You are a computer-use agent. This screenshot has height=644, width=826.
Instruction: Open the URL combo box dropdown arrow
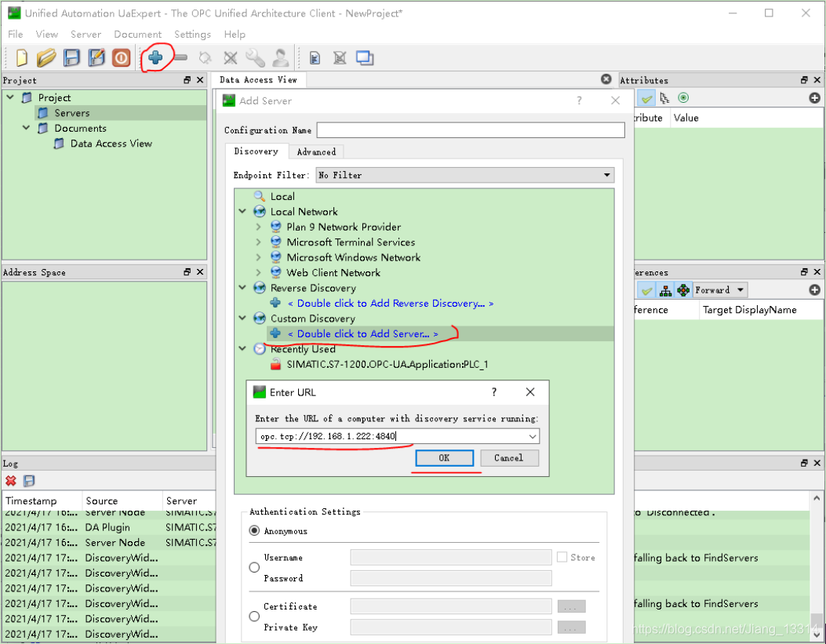point(533,437)
